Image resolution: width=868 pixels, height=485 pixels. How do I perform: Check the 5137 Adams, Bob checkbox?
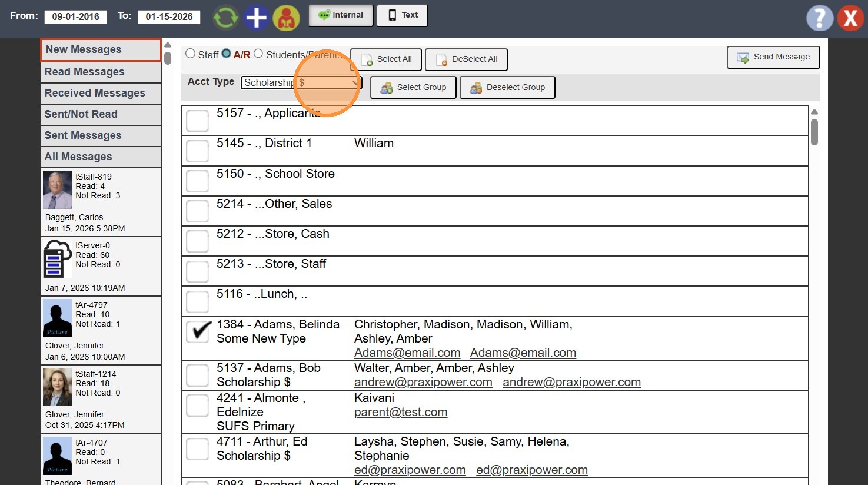coord(198,376)
